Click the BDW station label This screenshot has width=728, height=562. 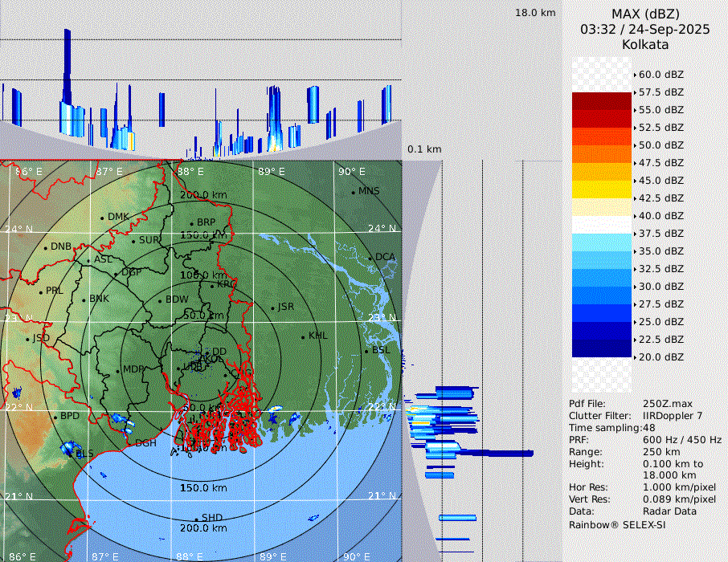pos(177,299)
